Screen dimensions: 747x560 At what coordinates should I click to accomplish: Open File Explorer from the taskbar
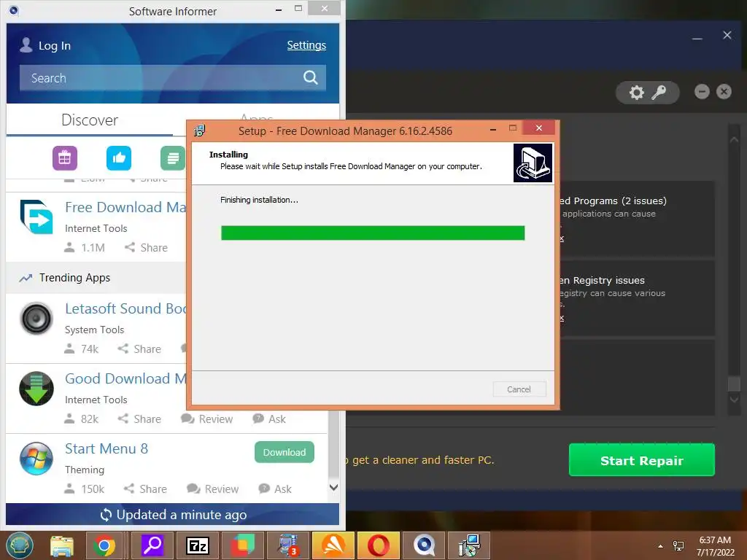pos(62,545)
